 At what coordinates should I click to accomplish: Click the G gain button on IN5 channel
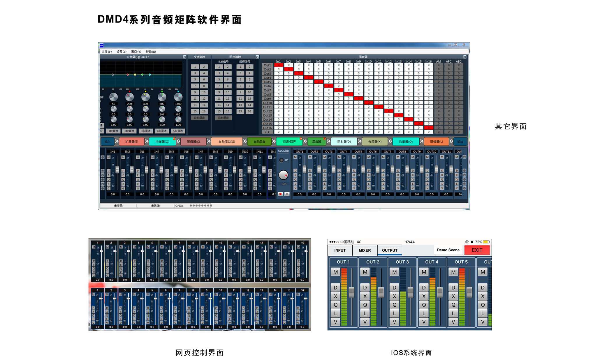click(x=167, y=188)
